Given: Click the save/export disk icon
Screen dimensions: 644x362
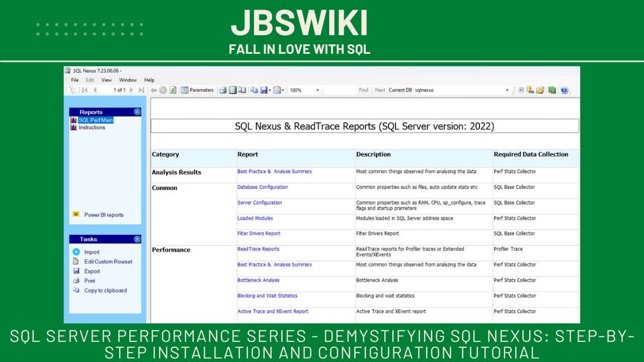Looking at the screenshot, I should (x=263, y=90).
